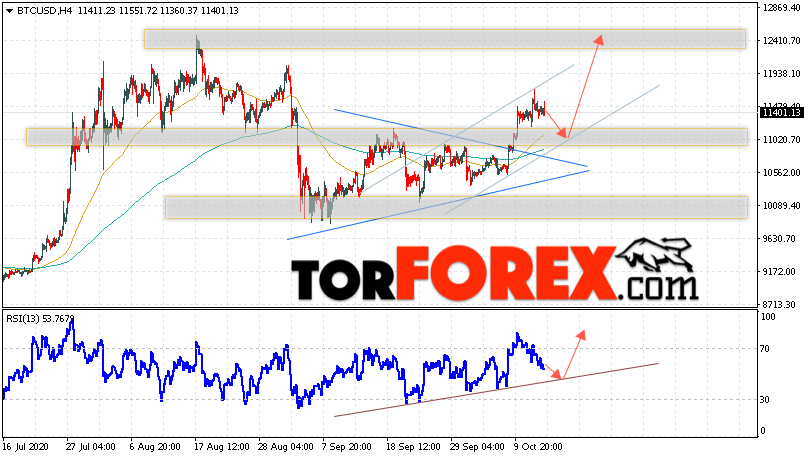This screenshot has width=808, height=458.
Task: Click the 11938.10 price axis label
Action: click(x=782, y=74)
